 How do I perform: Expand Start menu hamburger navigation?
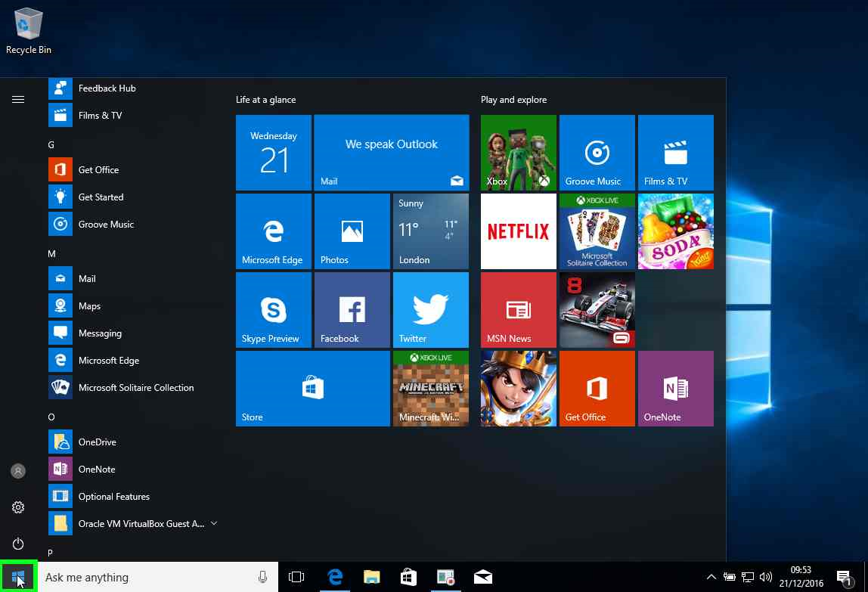[18, 99]
